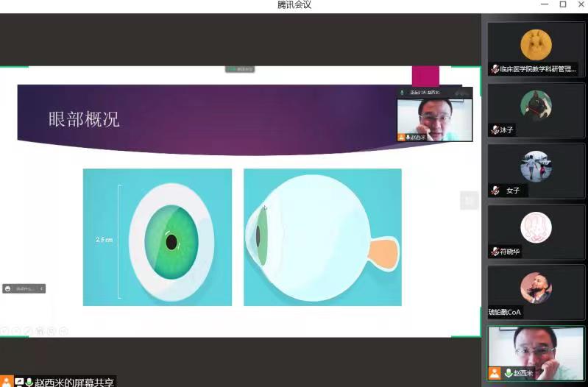This screenshot has width=588, height=387.
Task: Click the 临床医学院教学科研管理 participant tile
Action: pyautogui.click(x=535, y=49)
